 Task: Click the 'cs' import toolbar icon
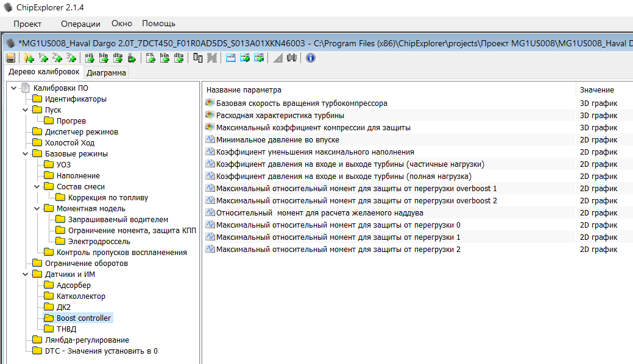click(x=150, y=58)
